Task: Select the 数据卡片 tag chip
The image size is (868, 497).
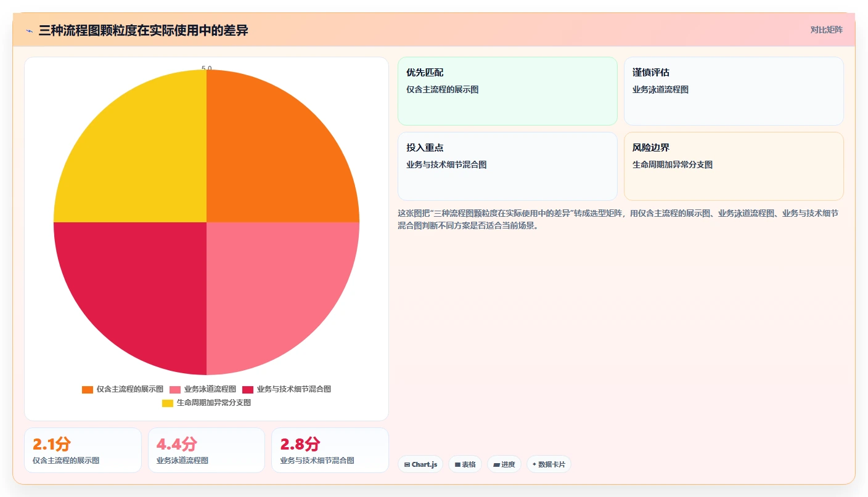Action: [549, 464]
